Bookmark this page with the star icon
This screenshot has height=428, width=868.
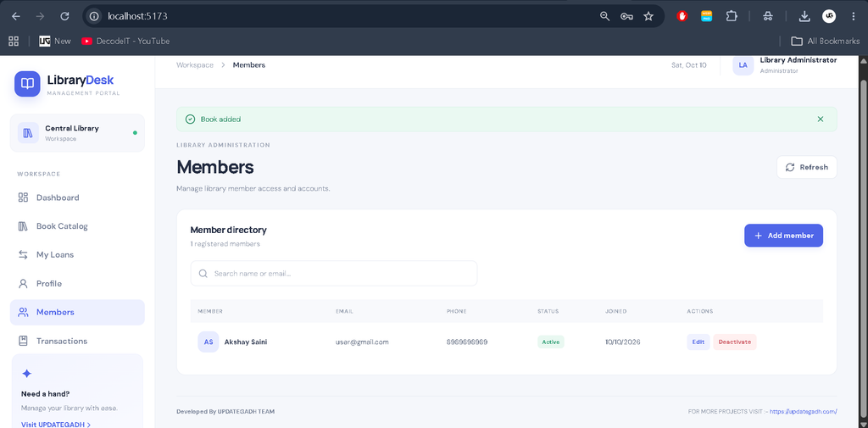[648, 17]
